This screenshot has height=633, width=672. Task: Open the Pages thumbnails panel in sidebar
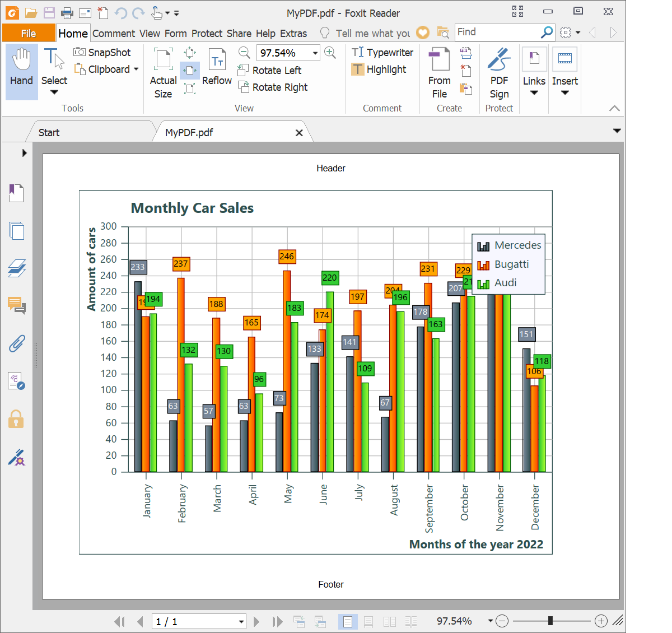pyautogui.click(x=16, y=231)
